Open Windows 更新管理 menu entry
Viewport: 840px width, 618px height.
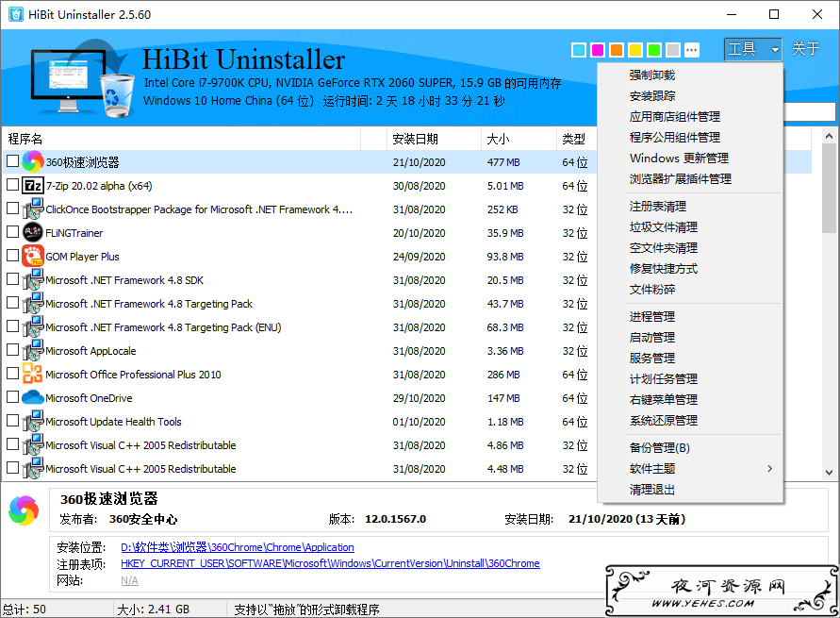click(x=679, y=159)
